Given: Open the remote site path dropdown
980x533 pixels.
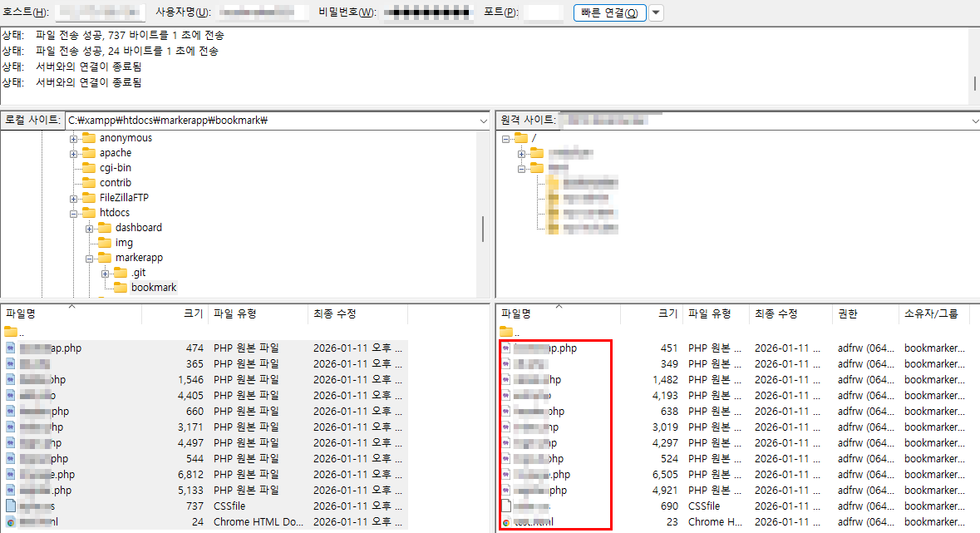Looking at the screenshot, I should (974, 121).
